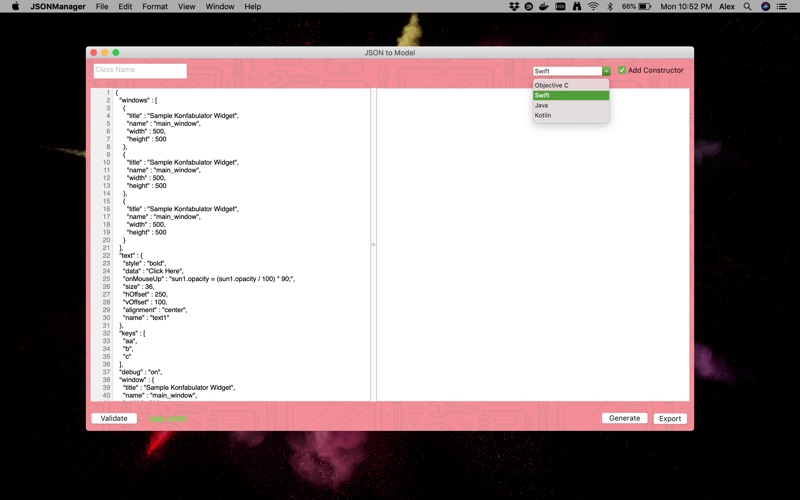Image resolution: width=800 pixels, height=500 pixels.
Task: Minimize the JSON to Model window
Action: pyautogui.click(x=105, y=53)
